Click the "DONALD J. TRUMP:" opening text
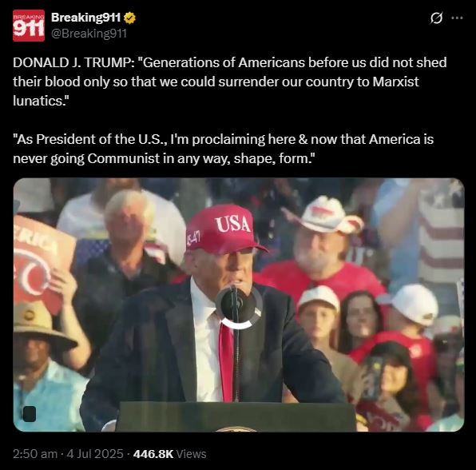Viewport: 476px width, 470px height. (x=73, y=62)
